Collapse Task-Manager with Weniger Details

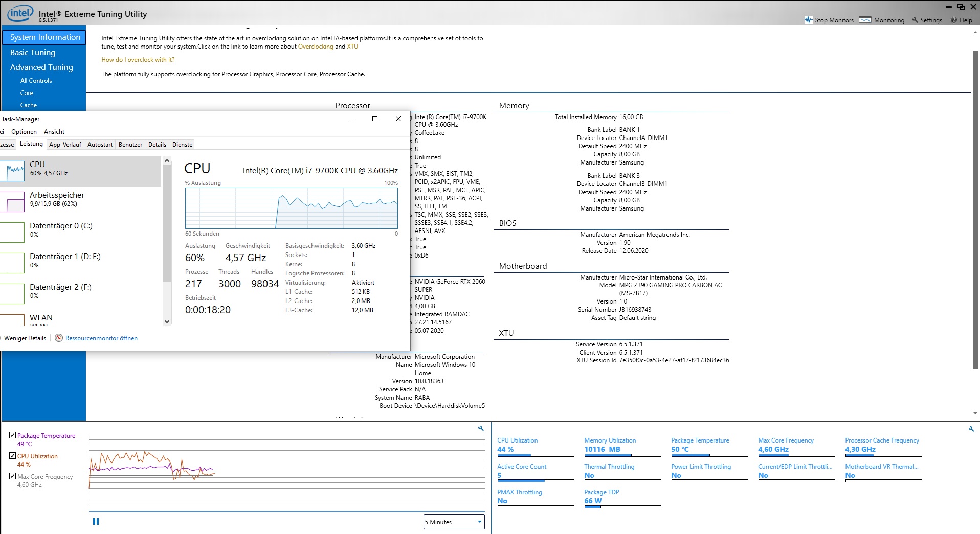[x=24, y=338]
